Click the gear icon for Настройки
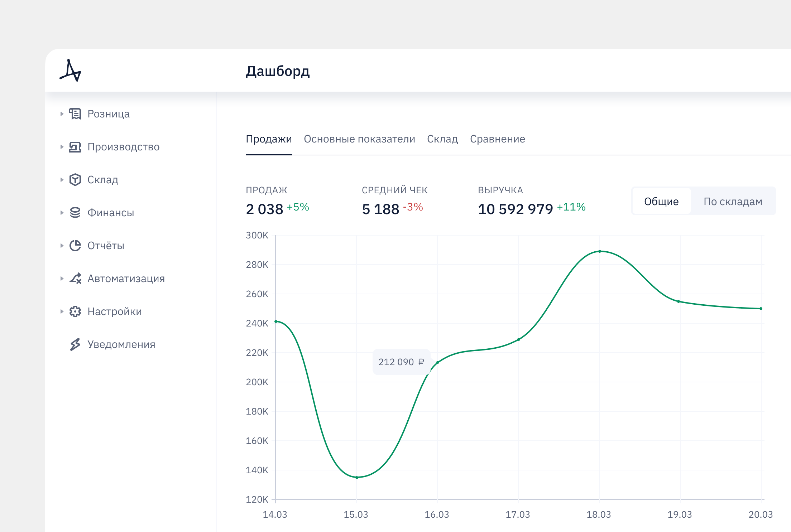Screen dimensions: 791x532 tap(75, 311)
